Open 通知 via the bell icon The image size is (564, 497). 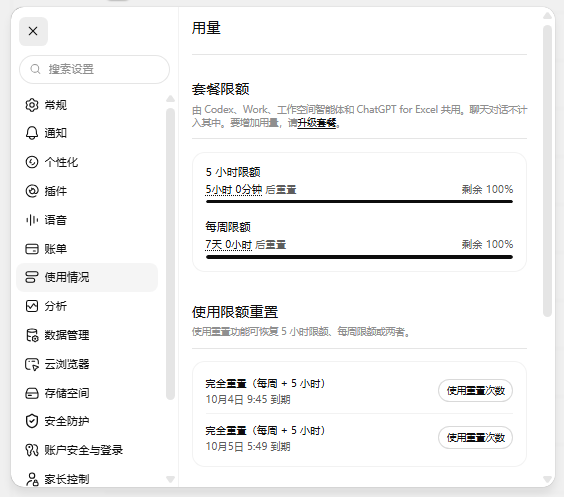32,133
